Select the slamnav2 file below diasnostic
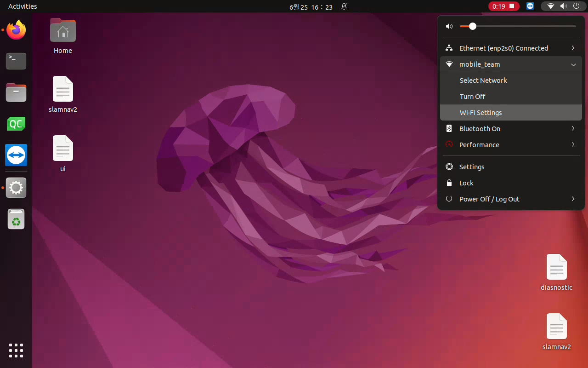Viewport: 588px width, 368px height. coord(556,332)
